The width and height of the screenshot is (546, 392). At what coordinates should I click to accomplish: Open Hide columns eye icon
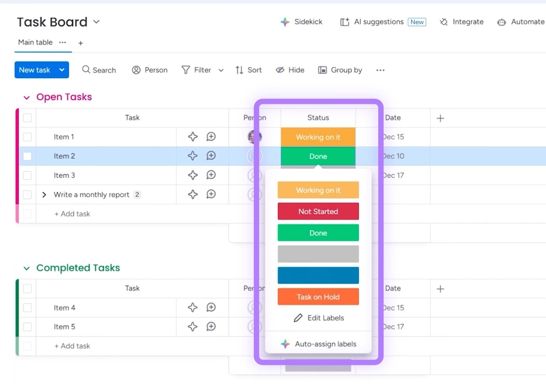coord(280,70)
